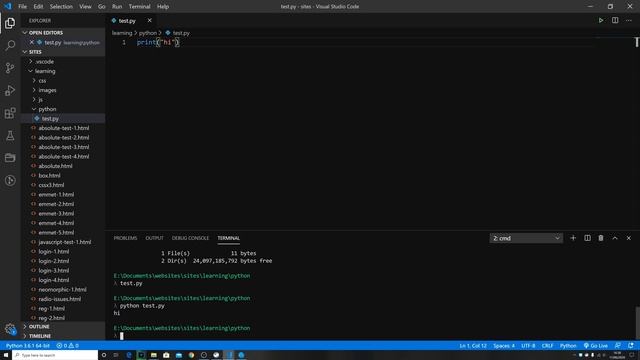Open the Project Manager folder view
This screenshot has height=360, width=640.
[10, 158]
